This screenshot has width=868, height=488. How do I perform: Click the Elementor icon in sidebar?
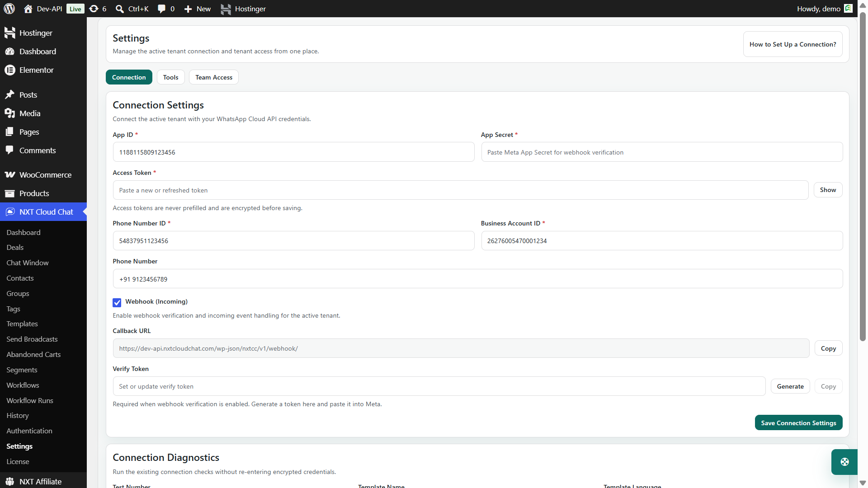[10, 70]
